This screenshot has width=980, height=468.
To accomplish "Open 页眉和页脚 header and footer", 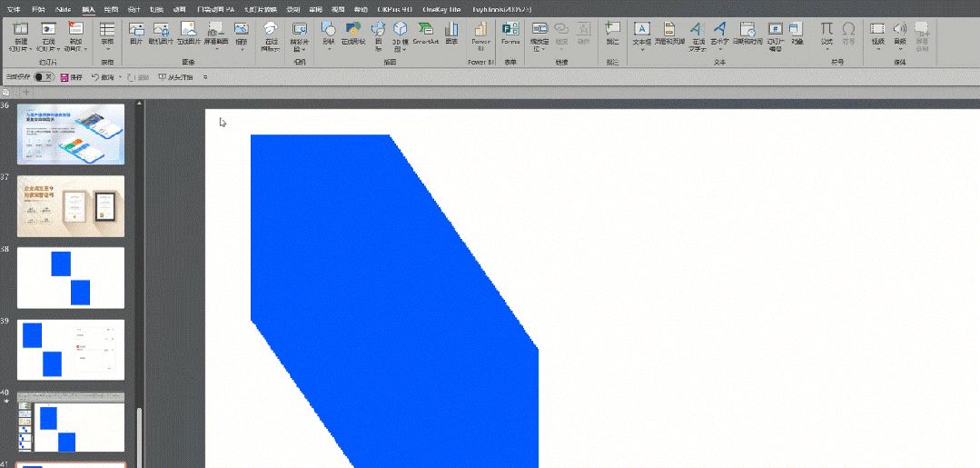I will [x=668, y=33].
